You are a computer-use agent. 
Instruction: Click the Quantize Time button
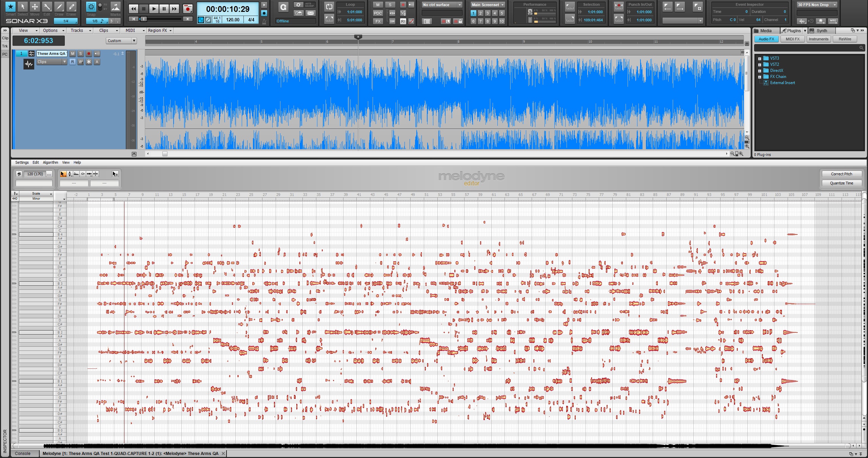842,183
